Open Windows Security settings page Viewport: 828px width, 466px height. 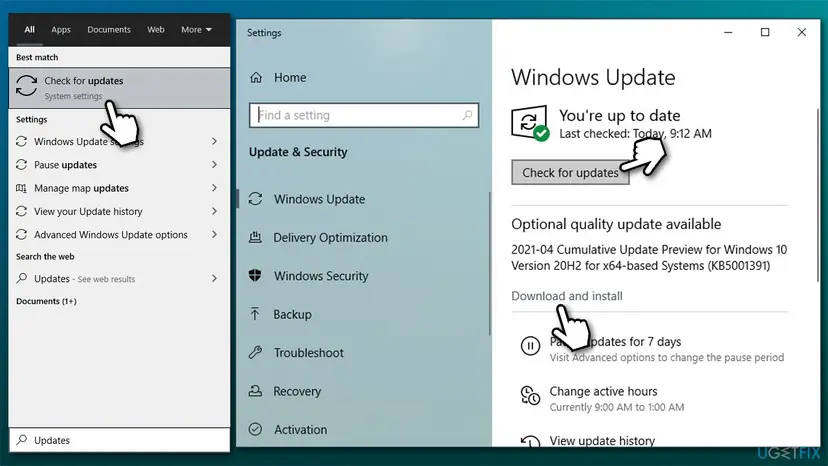coord(321,276)
